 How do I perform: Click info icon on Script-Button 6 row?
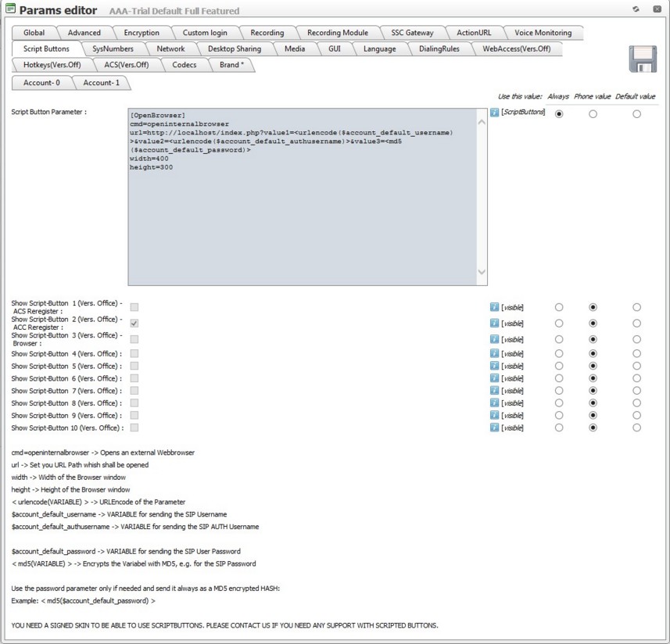pos(494,378)
